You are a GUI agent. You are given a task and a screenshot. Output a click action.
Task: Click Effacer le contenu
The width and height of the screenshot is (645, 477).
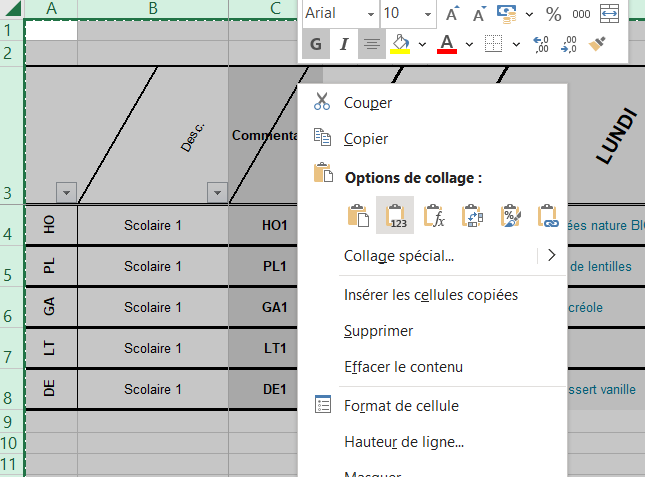click(x=403, y=367)
